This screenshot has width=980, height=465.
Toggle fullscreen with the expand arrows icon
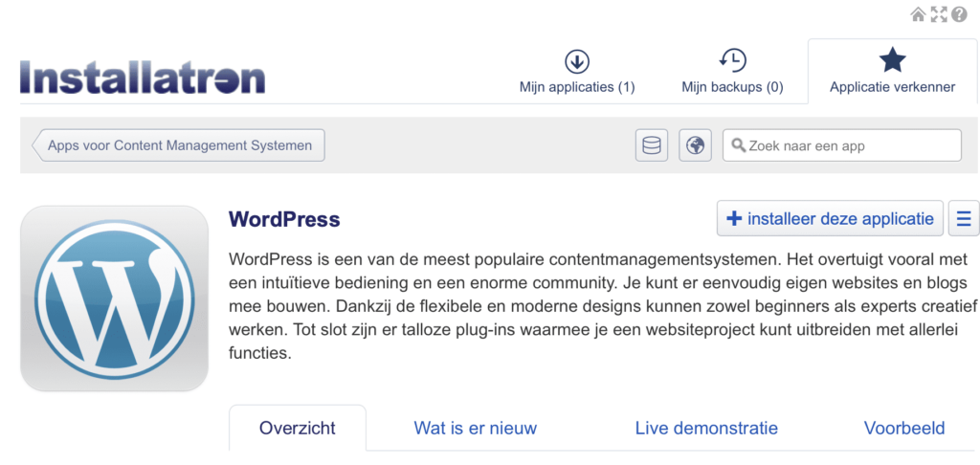(939, 15)
